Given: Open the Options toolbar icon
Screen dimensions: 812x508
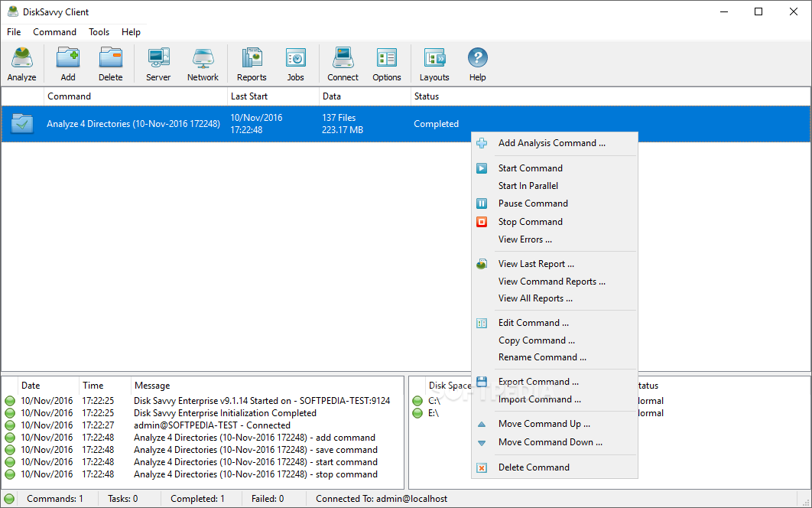Looking at the screenshot, I should tap(387, 63).
